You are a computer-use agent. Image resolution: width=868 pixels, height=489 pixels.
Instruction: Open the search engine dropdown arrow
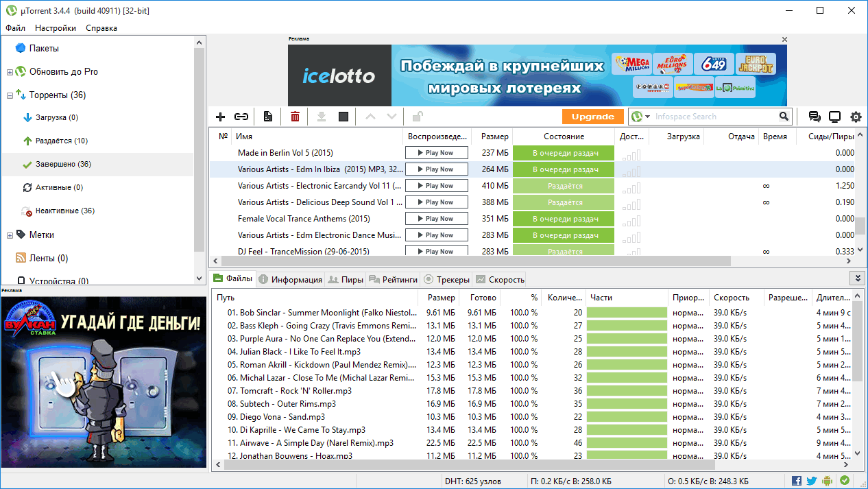pos(647,117)
